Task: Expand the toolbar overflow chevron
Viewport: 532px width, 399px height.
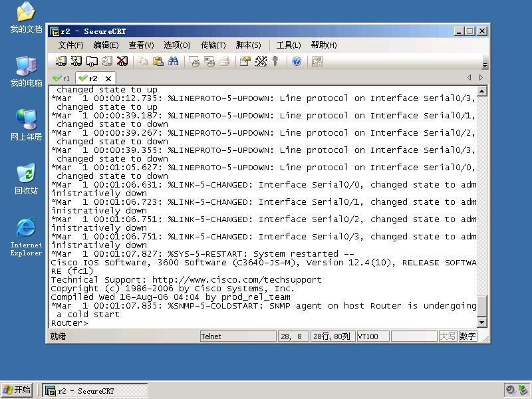Action: [485, 65]
